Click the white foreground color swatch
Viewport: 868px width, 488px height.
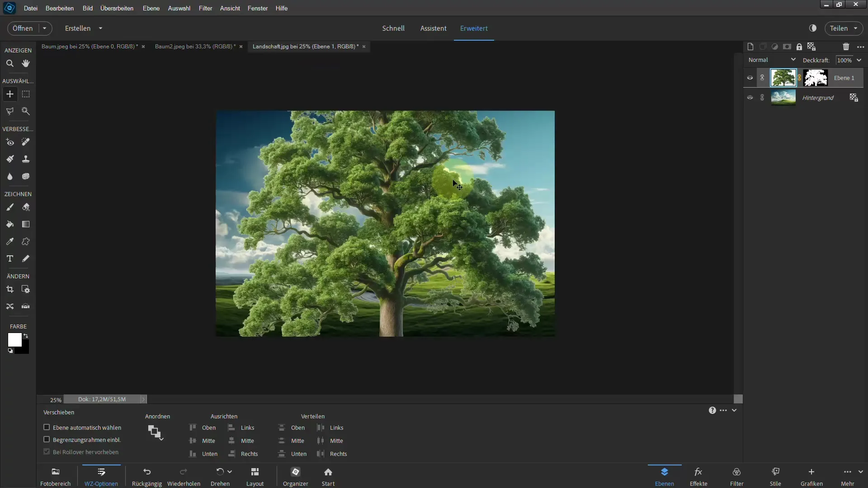click(x=14, y=340)
